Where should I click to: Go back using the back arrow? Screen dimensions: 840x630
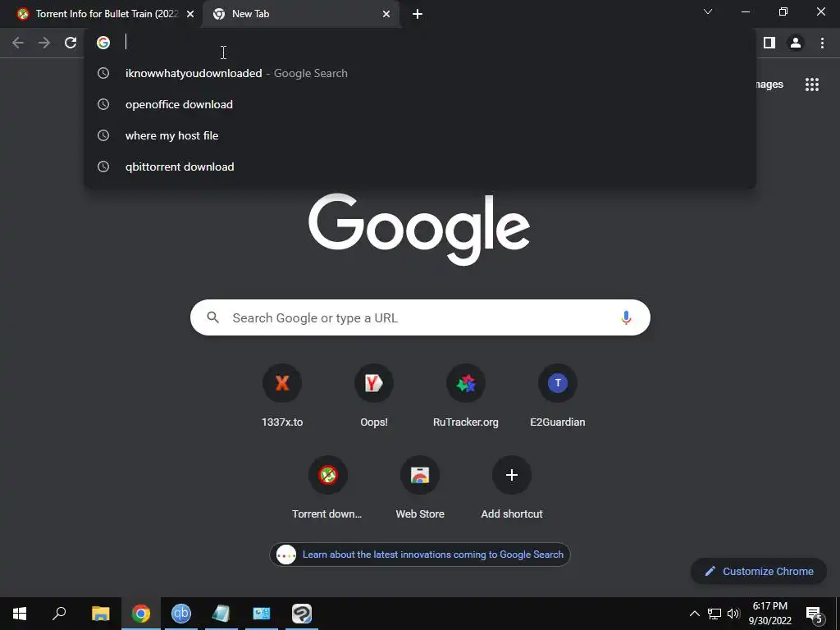click(x=18, y=43)
